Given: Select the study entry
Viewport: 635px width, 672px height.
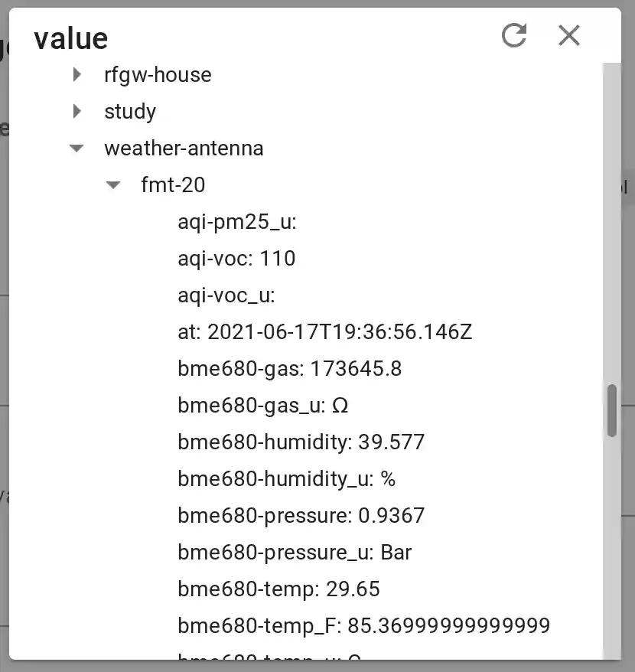Looking at the screenshot, I should tap(130, 112).
